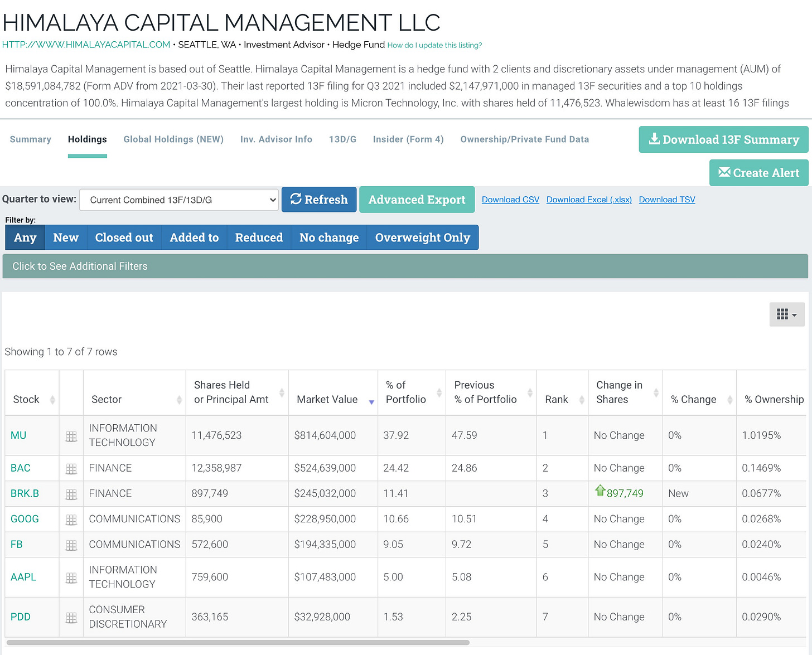Click the Create Alert button
The image size is (812, 655).
coord(758,173)
